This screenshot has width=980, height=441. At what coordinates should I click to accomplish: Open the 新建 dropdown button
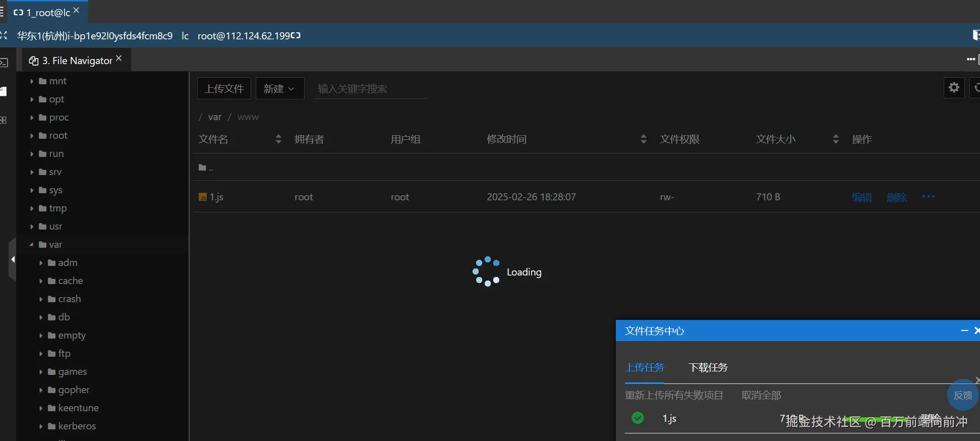[280, 88]
